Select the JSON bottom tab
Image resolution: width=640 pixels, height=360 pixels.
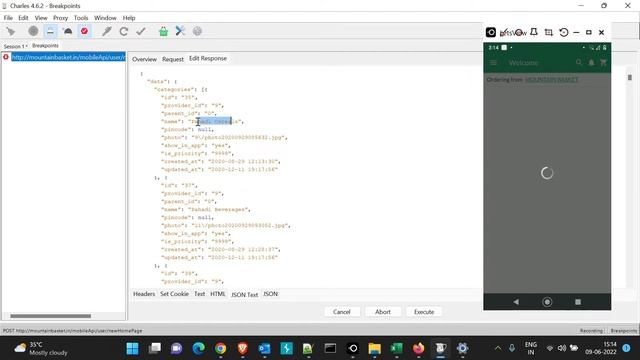click(270, 294)
